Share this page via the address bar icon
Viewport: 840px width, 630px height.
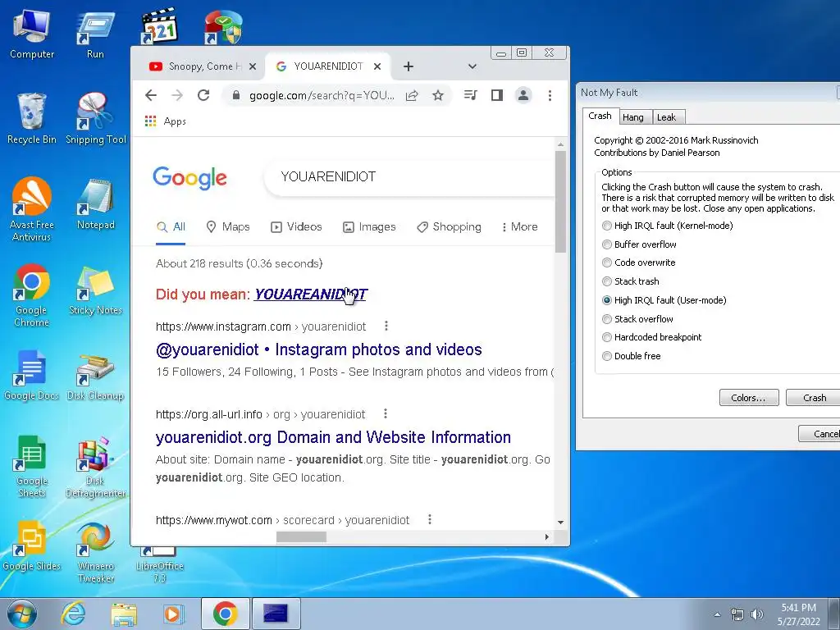[412, 95]
